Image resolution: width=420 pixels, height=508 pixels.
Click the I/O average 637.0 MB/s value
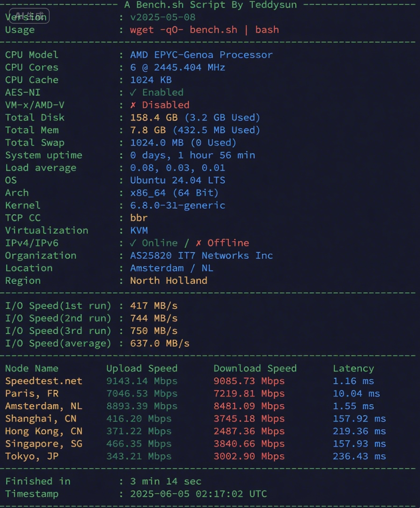tap(160, 343)
